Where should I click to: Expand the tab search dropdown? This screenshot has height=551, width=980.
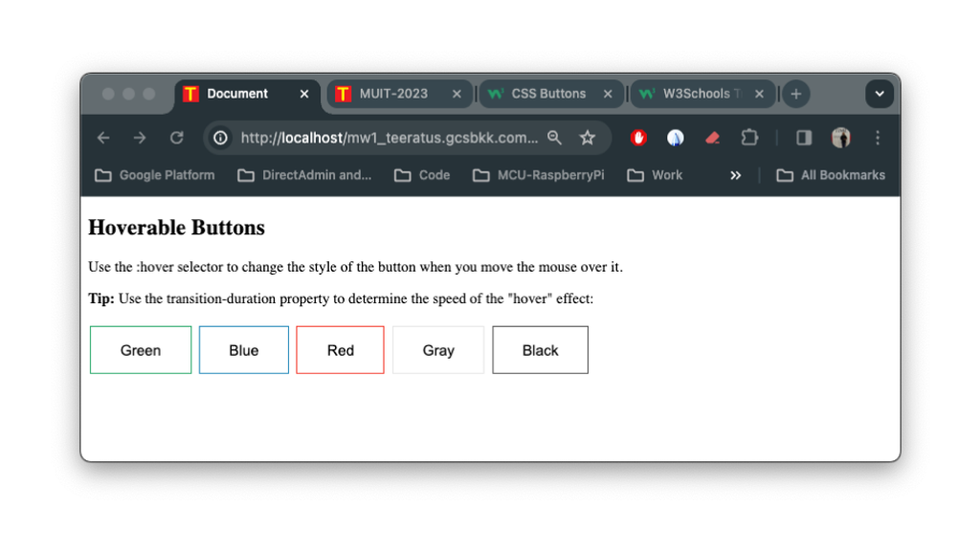[x=879, y=94]
